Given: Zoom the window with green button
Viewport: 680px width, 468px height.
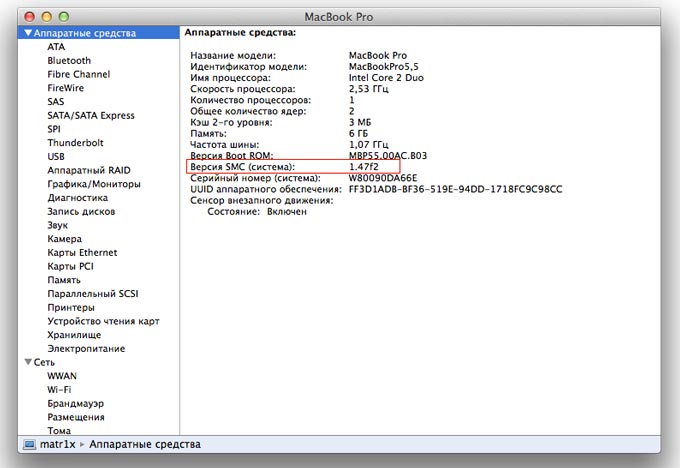Looking at the screenshot, I should (x=64, y=17).
